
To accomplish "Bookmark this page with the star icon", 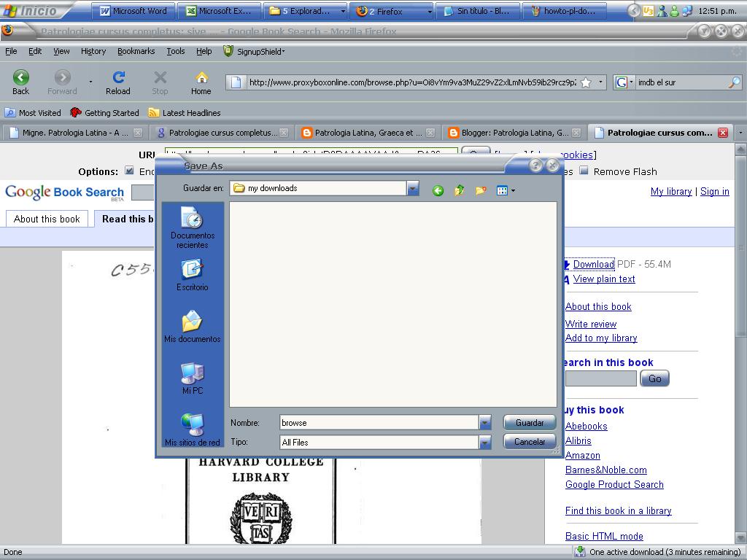I will [586, 82].
